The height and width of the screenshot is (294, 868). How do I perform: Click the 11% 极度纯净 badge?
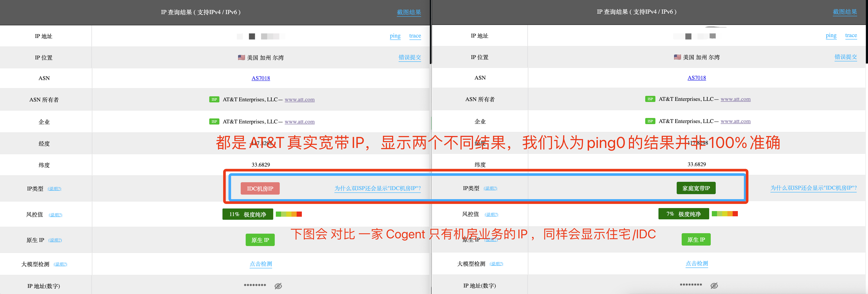point(248,214)
